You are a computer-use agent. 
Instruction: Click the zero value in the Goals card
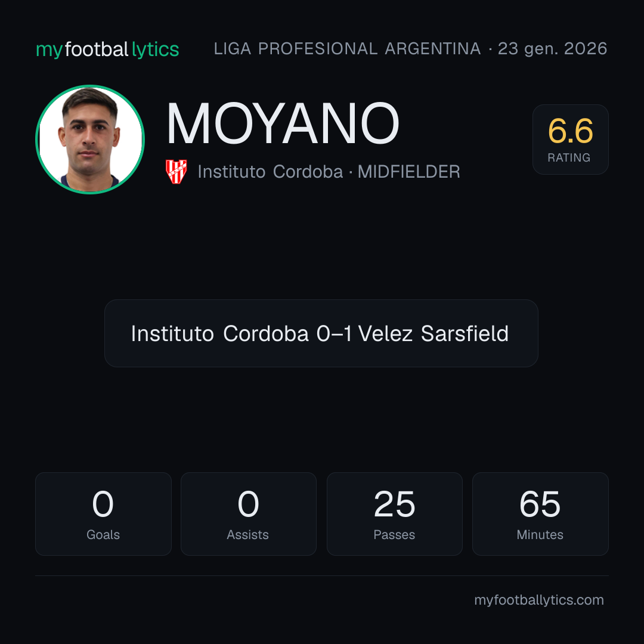point(103,504)
